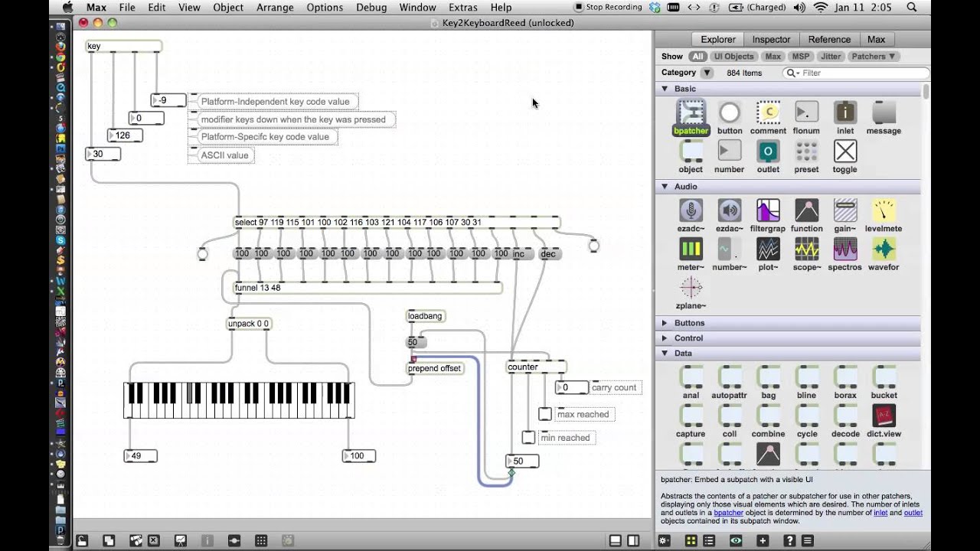
Task: Click the inlet object icon
Action: coord(845,113)
